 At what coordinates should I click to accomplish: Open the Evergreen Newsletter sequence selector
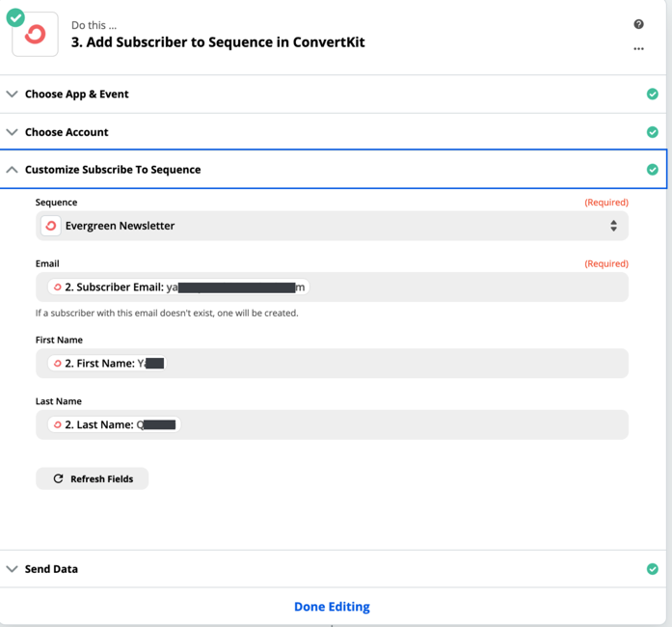tap(332, 226)
